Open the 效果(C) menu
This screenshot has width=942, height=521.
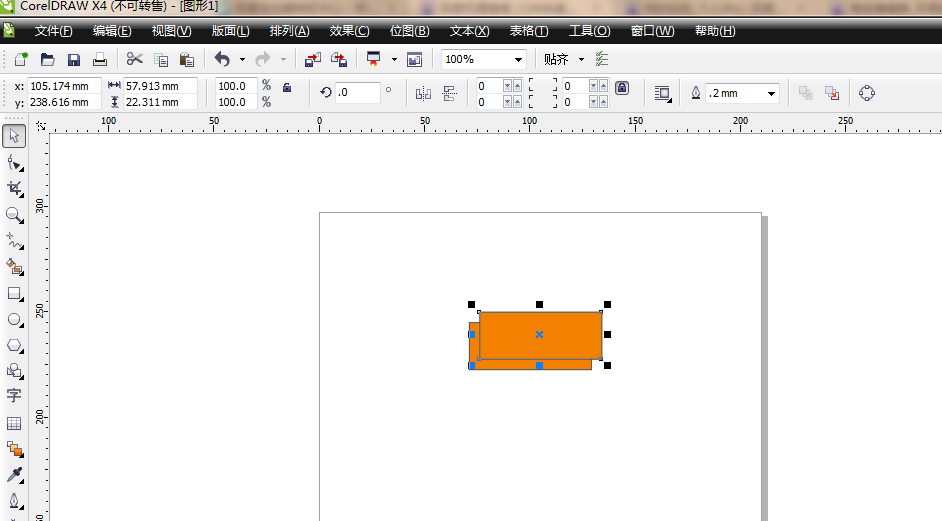tap(349, 31)
